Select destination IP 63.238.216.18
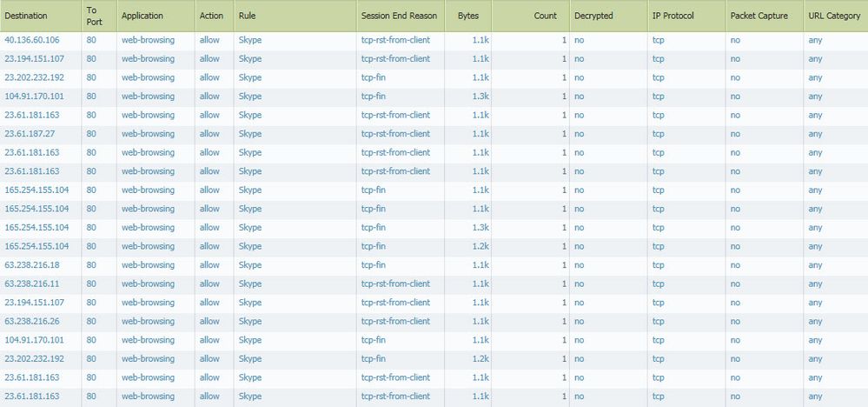Image resolution: width=868 pixels, height=407 pixels. click(x=32, y=265)
